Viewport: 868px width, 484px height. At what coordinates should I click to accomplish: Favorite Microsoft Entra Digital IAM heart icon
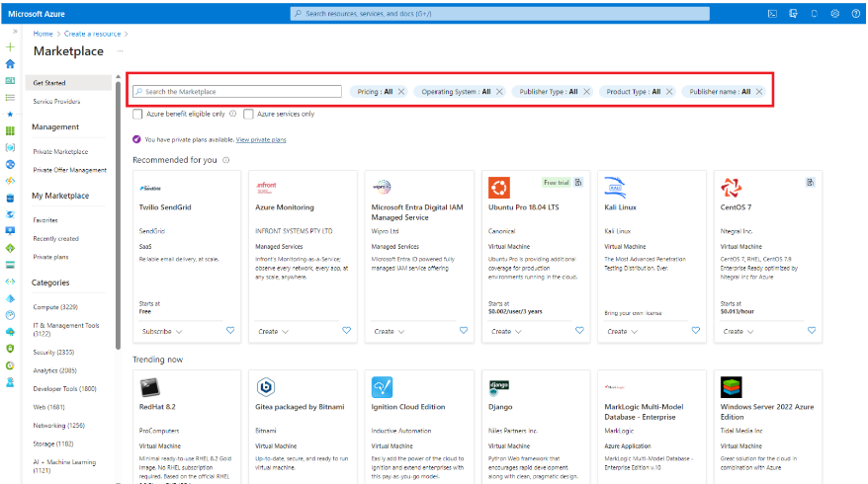[x=464, y=330]
